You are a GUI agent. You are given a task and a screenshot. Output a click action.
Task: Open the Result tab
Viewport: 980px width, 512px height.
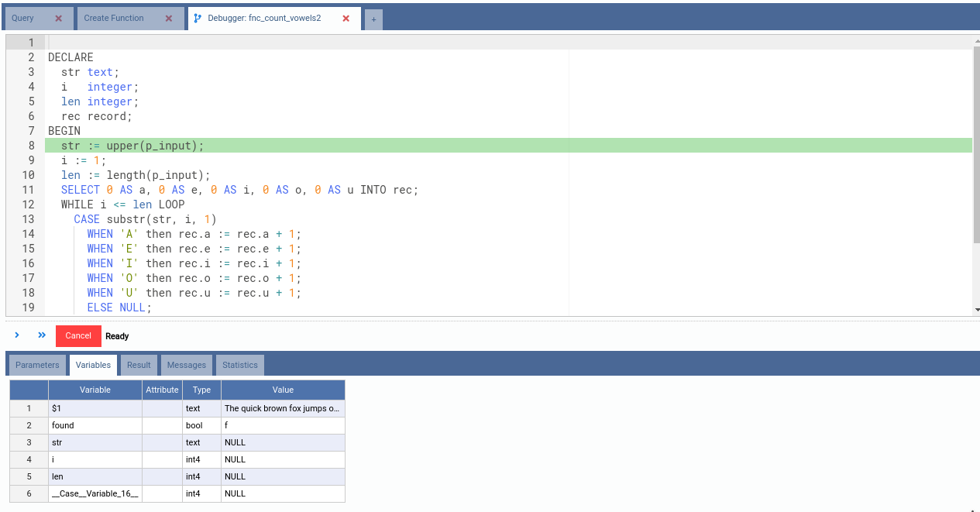(139, 365)
